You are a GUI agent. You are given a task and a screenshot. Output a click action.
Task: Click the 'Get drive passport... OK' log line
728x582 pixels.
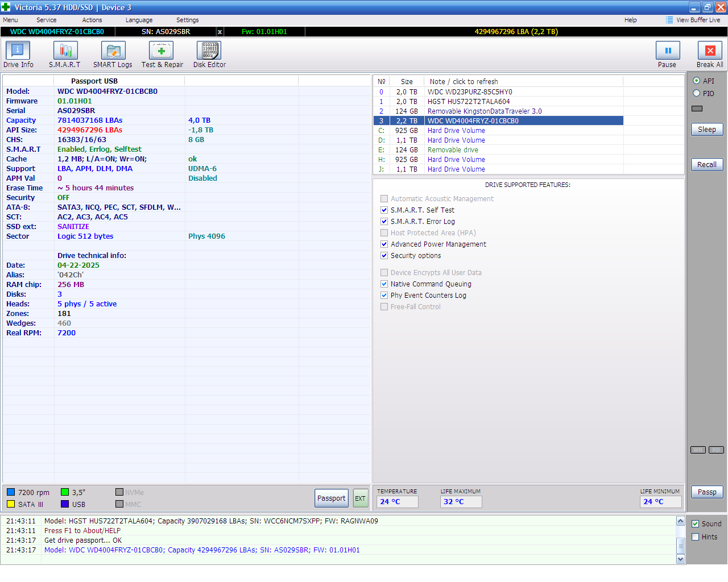tap(83, 541)
